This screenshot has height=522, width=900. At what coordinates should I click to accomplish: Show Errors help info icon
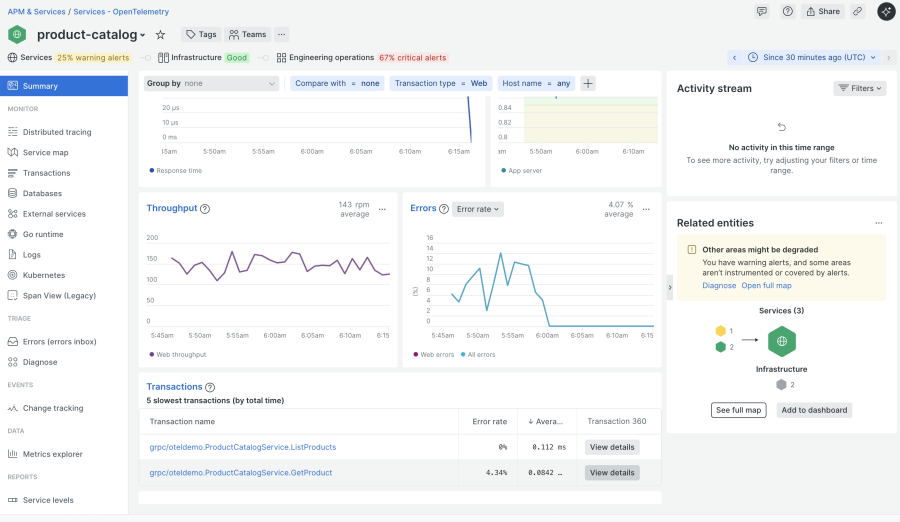444,209
